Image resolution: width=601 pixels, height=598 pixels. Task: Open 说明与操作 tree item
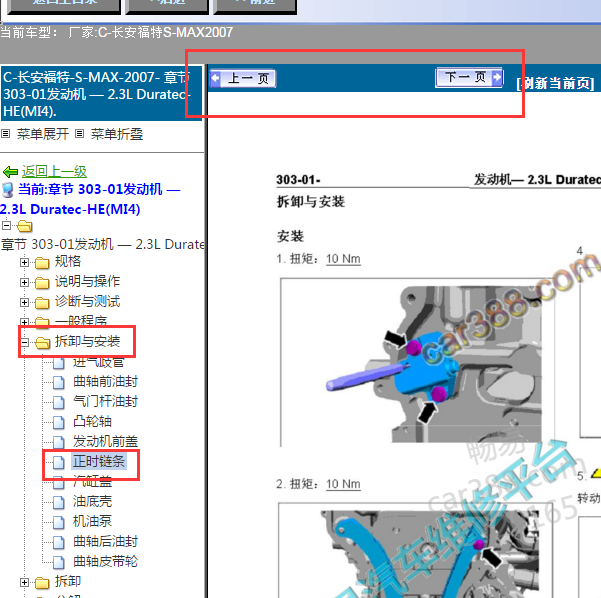87,281
